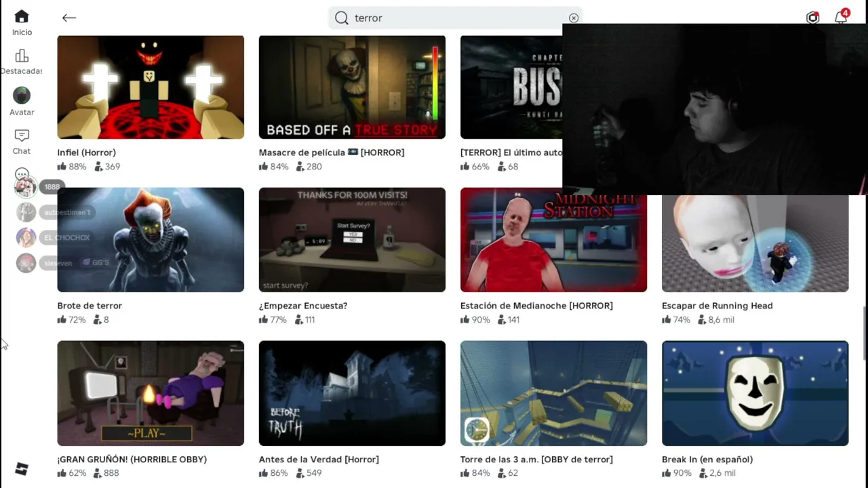Open the Chat icon in sidebar

coord(22,136)
